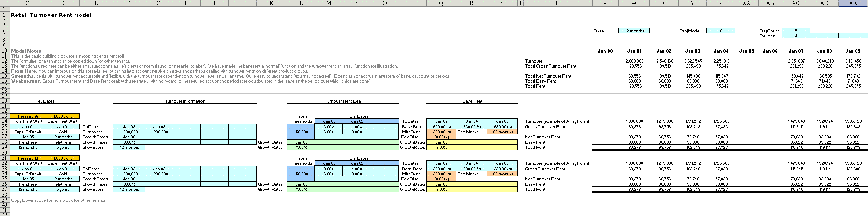Click Tenant B's 'ReletTerm' label
Screen dimensions: 868x216
pyautogui.click(x=63, y=184)
